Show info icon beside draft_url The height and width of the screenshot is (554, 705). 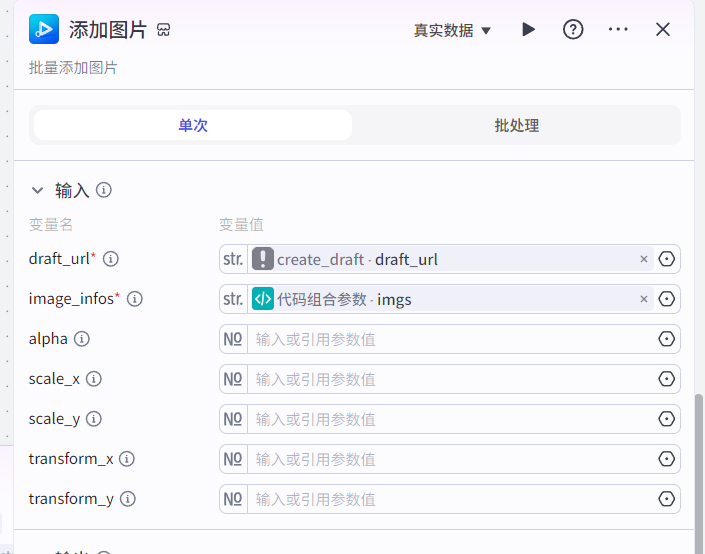coord(111,259)
